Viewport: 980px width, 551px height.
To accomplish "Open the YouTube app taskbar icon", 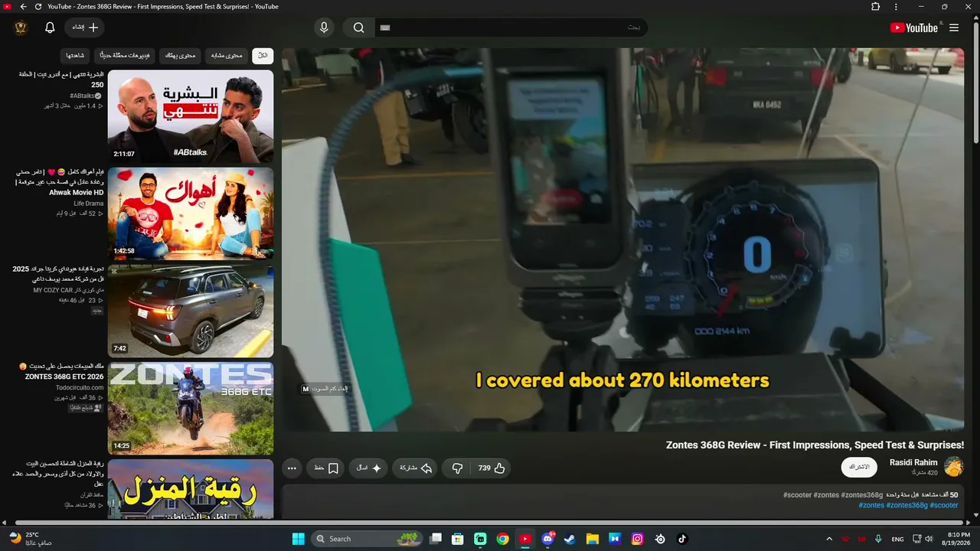I will pyautogui.click(x=525, y=539).
